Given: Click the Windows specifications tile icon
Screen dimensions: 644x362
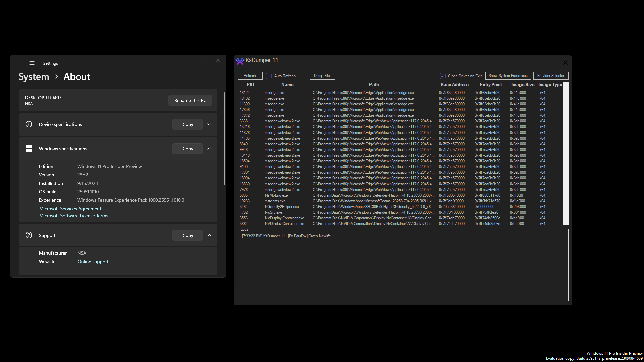Looking at the screenshot, I should (29, 148).
